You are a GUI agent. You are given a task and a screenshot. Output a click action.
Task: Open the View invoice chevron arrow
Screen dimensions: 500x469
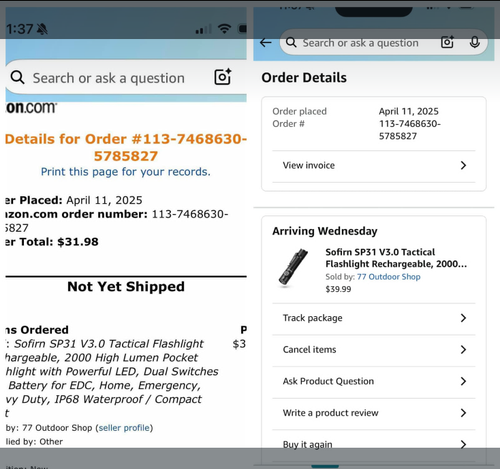click(463, 165)
